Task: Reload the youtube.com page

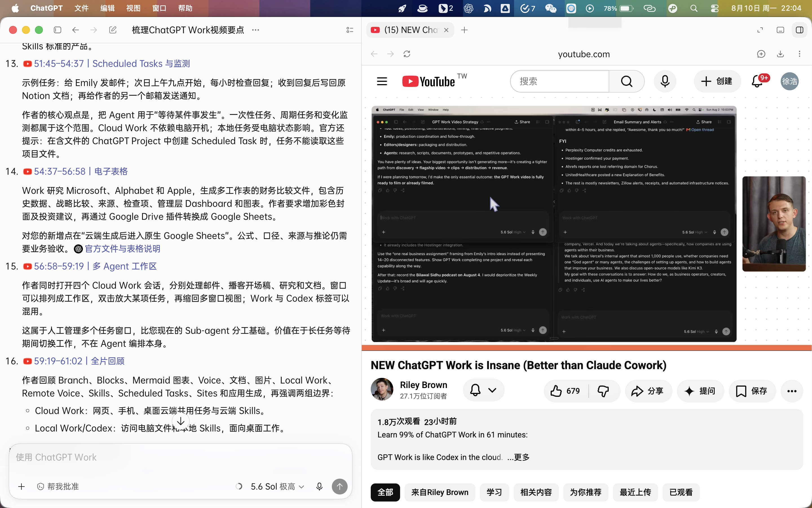Action: (x=407, y=54)
